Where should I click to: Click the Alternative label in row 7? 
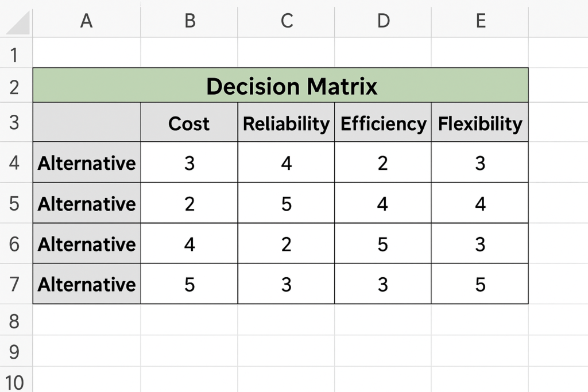(x=87, y=284)
